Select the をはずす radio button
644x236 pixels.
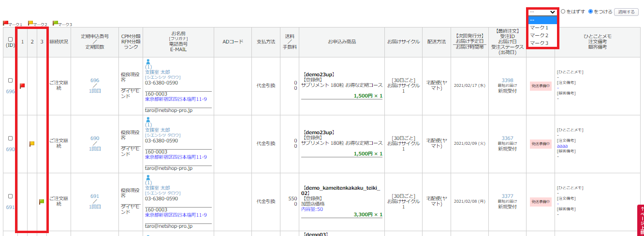point(563,12)
